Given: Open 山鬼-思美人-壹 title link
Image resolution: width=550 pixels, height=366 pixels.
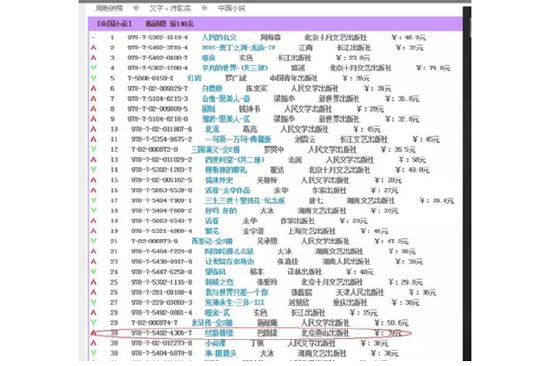Looking at the screenshot, I should 226,99.
